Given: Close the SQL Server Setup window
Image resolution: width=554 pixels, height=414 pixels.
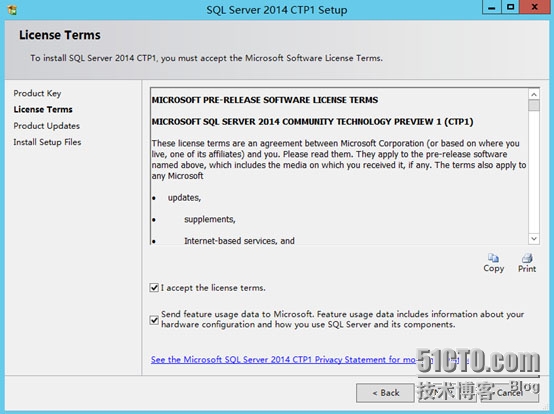Looking at the screenshot, I should (x=535, y=7).
